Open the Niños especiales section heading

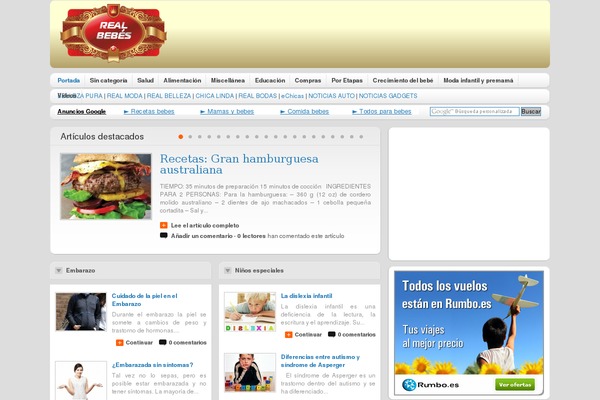point(259,270)
